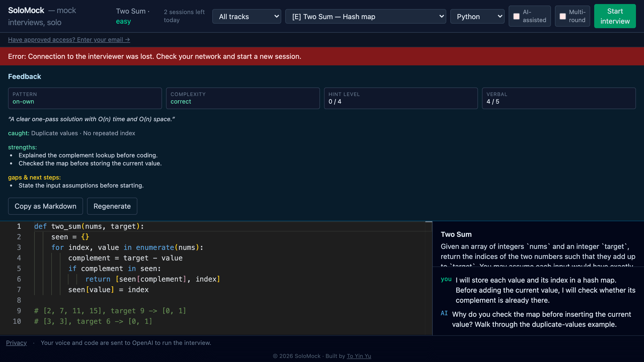Open the Two Sum — Hash map problem selector

(366, 17)
